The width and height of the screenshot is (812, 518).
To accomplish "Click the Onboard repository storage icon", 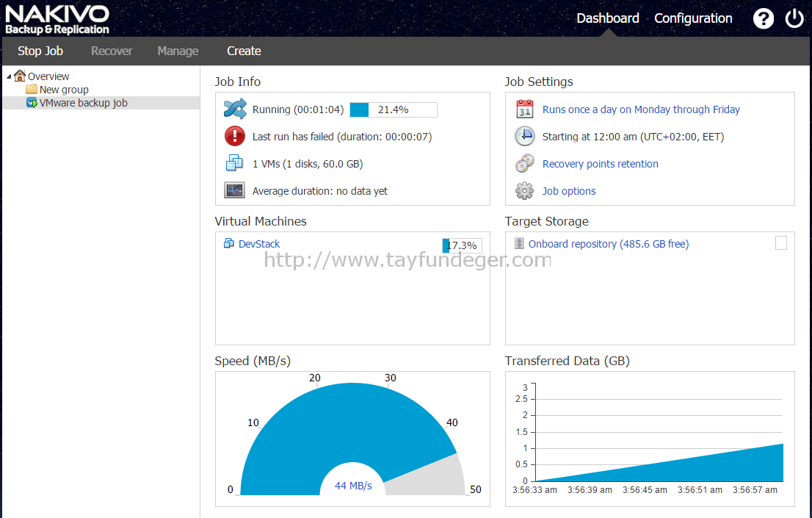I will [x=519, y=243].
